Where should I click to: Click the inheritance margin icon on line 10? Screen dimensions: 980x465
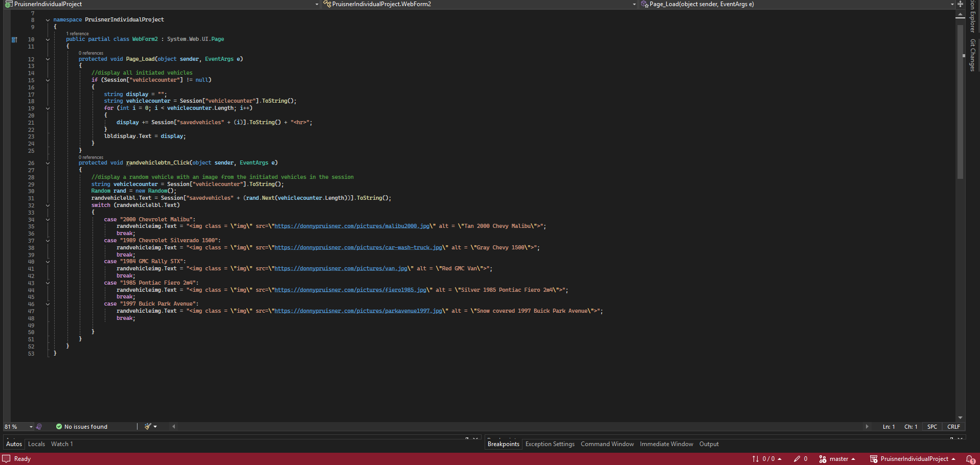click(x=14, y=39)
